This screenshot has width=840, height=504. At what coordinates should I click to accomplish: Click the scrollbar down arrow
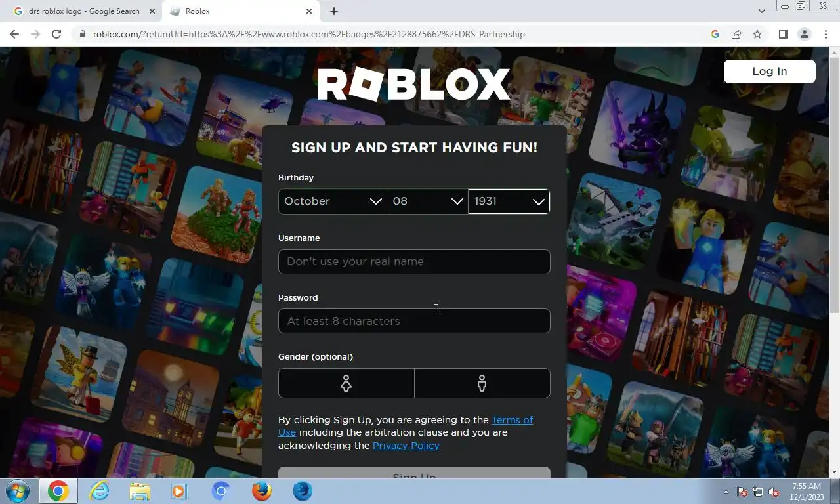835,472
